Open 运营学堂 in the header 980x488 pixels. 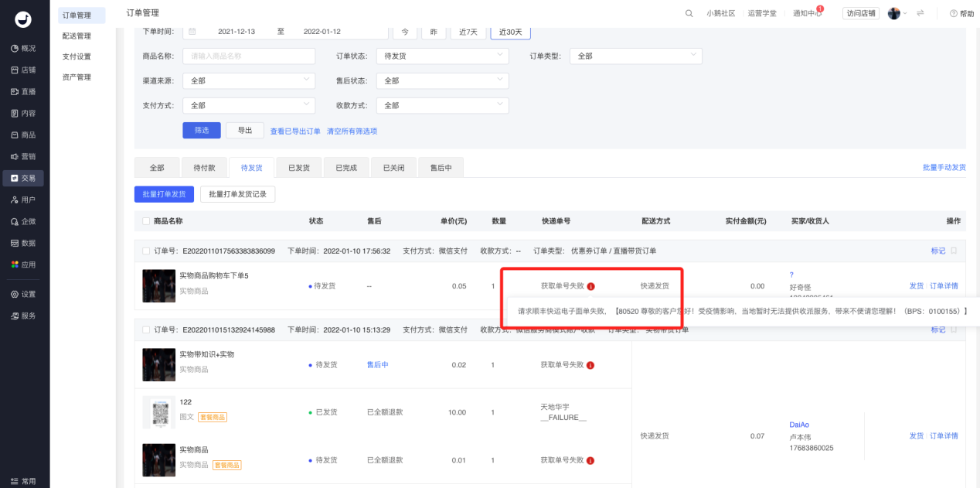[762, 13]
